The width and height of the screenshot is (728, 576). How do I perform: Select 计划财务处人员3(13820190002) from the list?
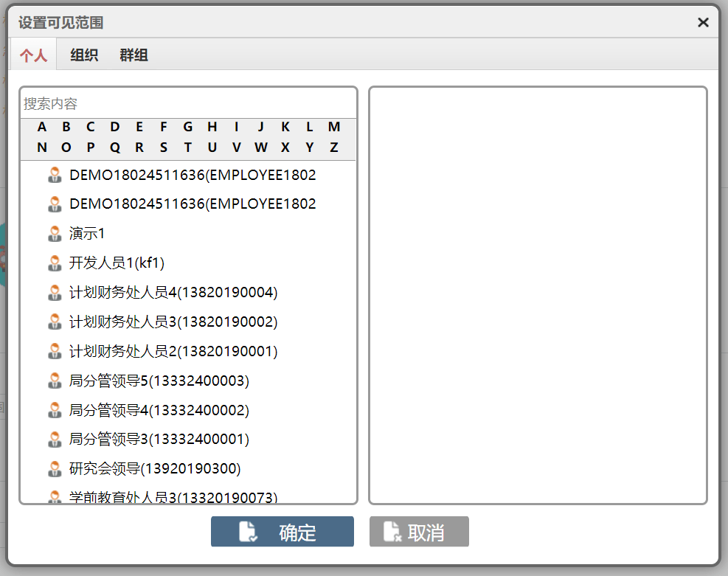(x=173, y=322)
